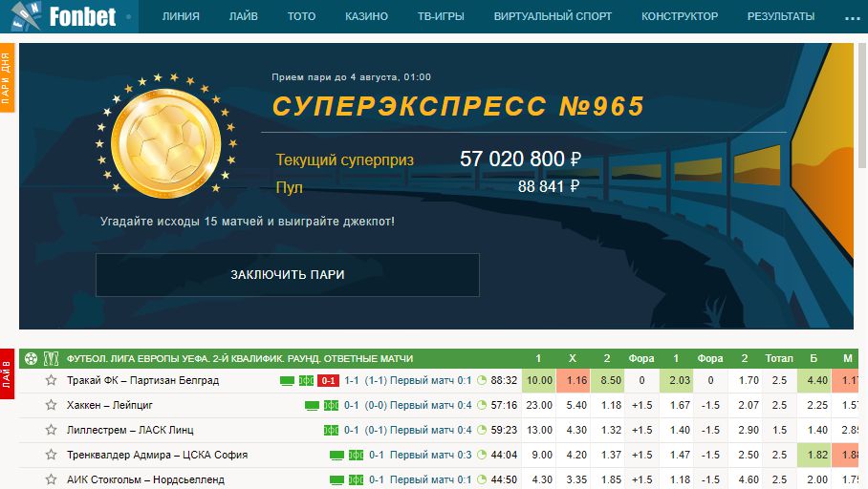This screenshot has height=489, width=868.
Task: Select odds 10.00 for Тракай ФК win
Action: (539, 380)
